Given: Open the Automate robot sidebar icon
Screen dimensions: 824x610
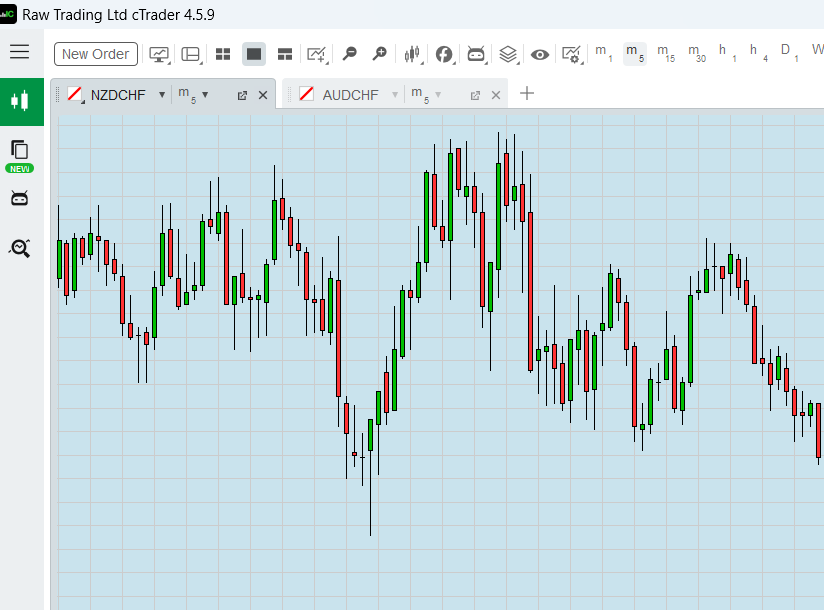Looking at the screenshot, I should click(19, 199).
